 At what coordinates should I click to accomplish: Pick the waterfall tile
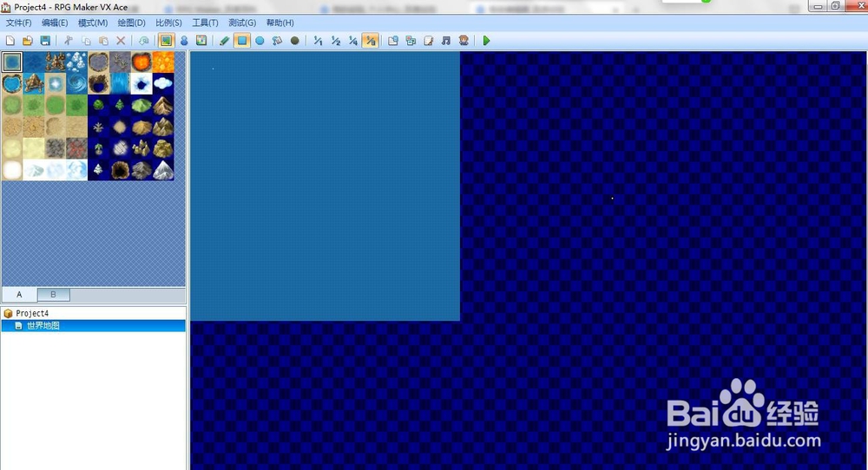120,83
